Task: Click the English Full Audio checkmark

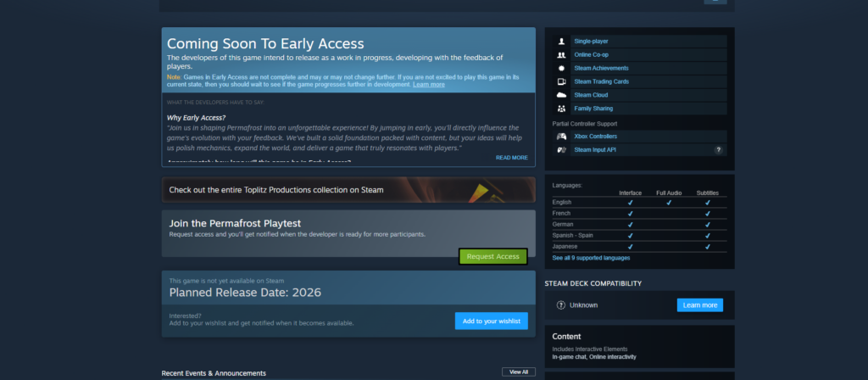Action: click(x=669, y=203)
